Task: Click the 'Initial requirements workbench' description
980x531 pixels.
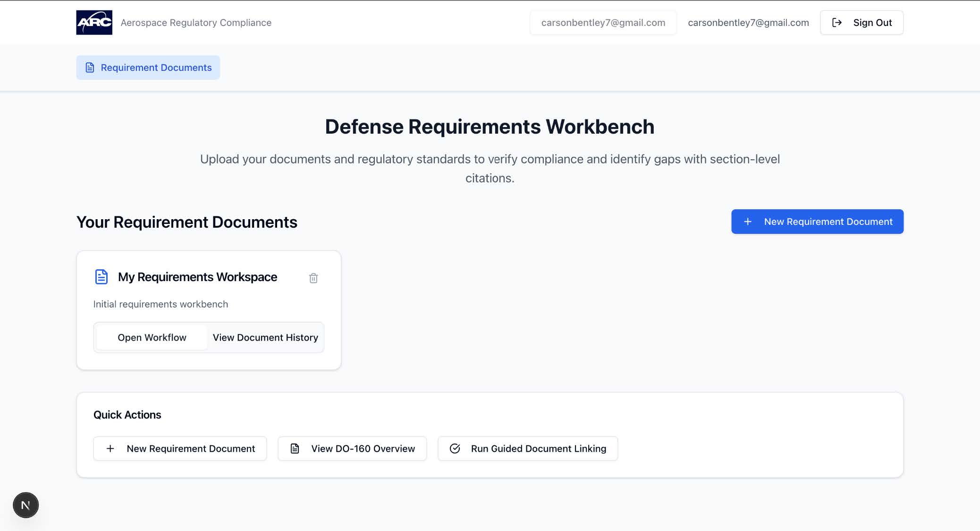Action: [161, 304]
